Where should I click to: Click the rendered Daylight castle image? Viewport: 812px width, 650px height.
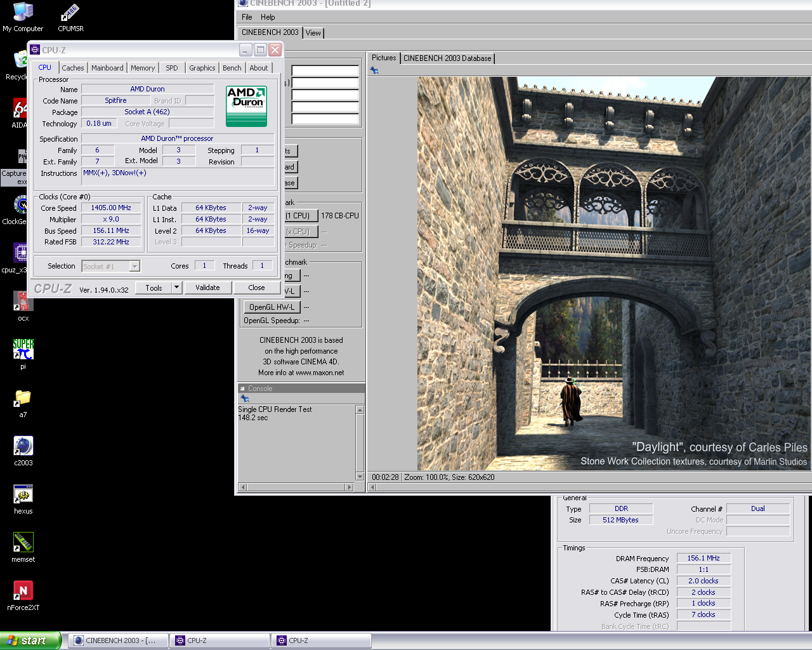coord(614,274)
